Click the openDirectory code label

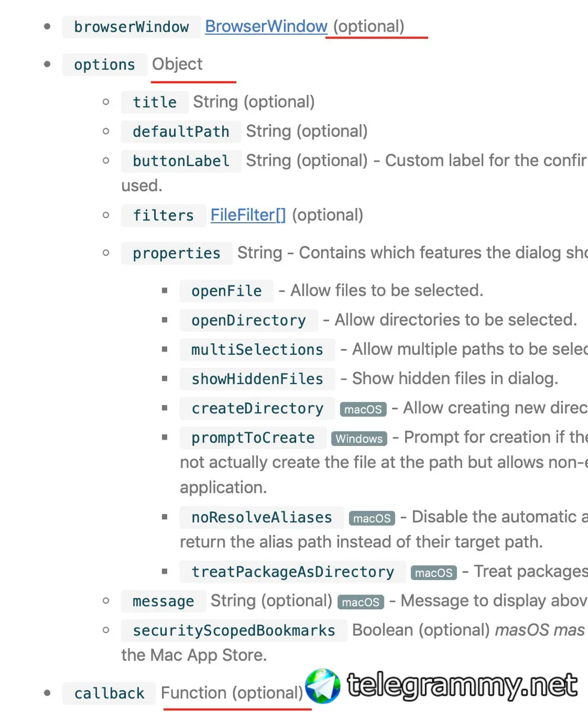tap(249, 320)
